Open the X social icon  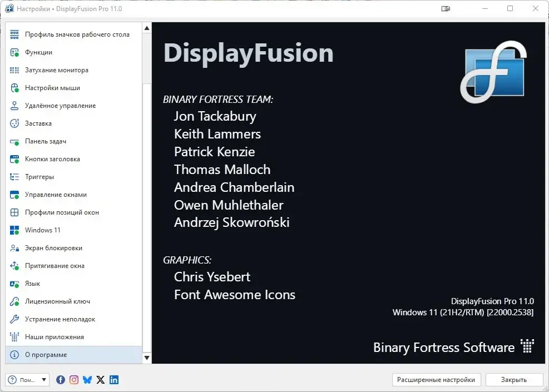101,380
